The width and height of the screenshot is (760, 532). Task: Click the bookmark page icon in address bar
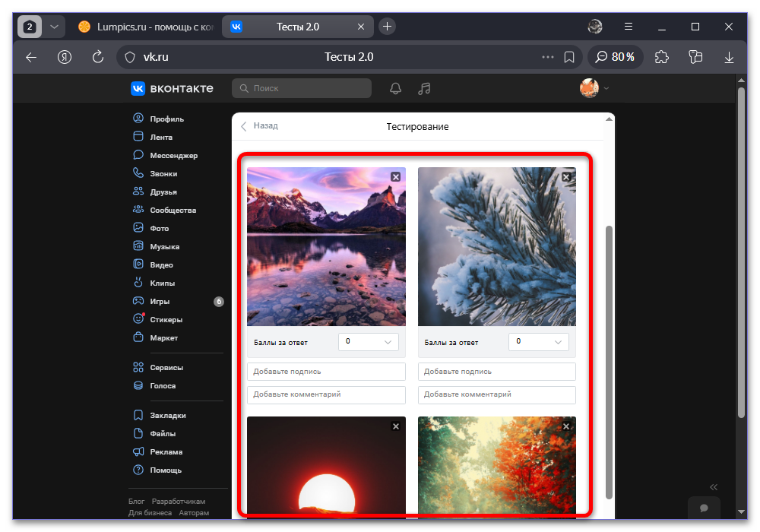(x=569, y=57)
